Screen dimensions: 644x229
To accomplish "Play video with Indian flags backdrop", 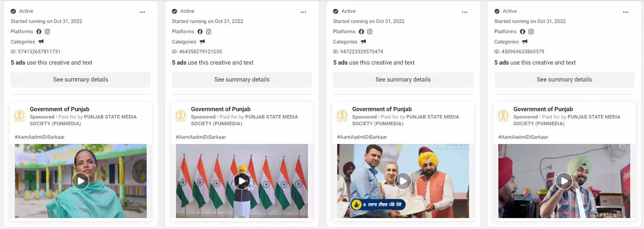I will click(242, 181).
